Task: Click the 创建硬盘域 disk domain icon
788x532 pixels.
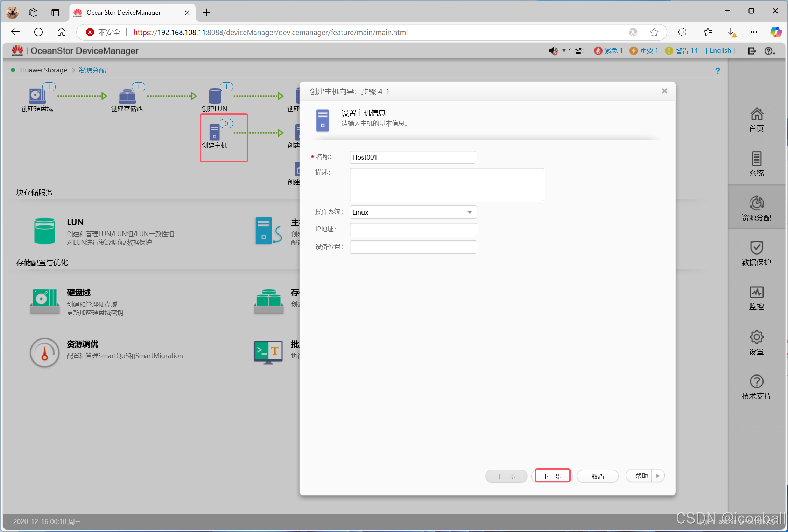Action: coord(37,96)
